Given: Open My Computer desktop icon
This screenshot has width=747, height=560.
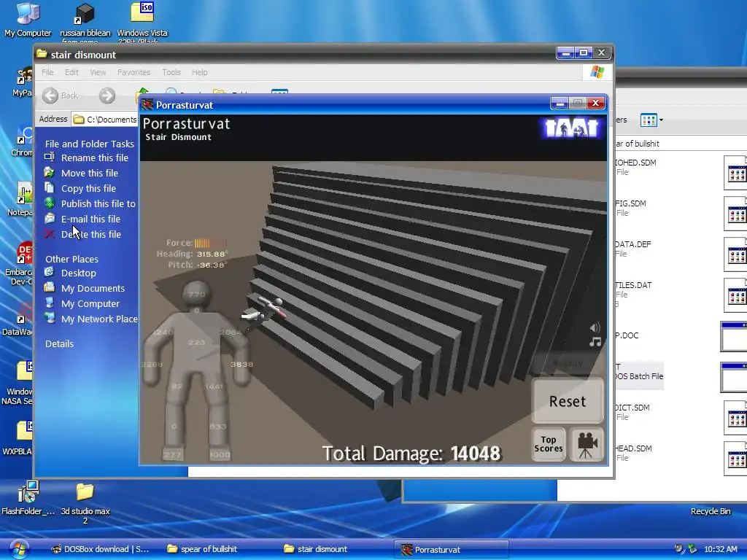Looking at the screenshot, I should pos(28,19).
